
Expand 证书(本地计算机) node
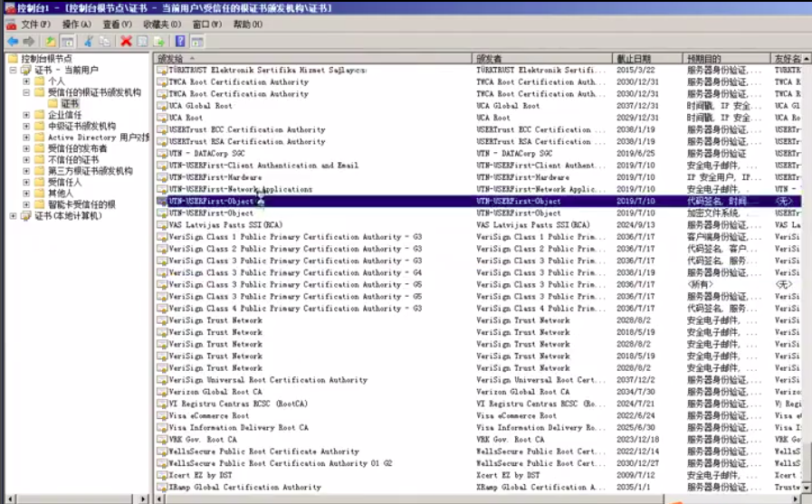(x=13, y=215)
